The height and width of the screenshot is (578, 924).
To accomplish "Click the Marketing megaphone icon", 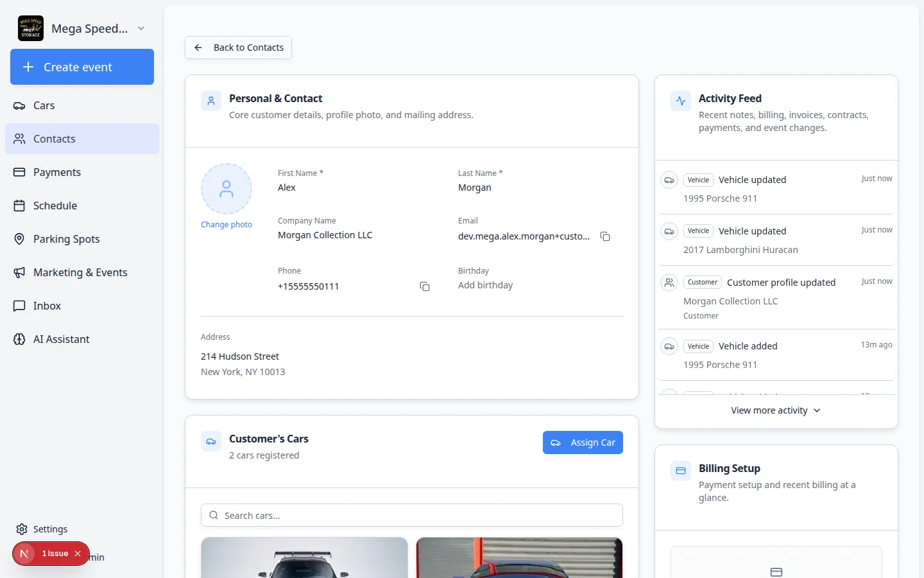I will (x=19, y=272).
